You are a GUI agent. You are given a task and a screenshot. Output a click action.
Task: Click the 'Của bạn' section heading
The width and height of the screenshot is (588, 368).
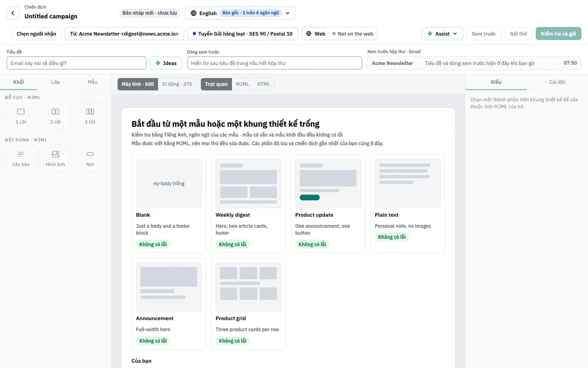(141, 361)
